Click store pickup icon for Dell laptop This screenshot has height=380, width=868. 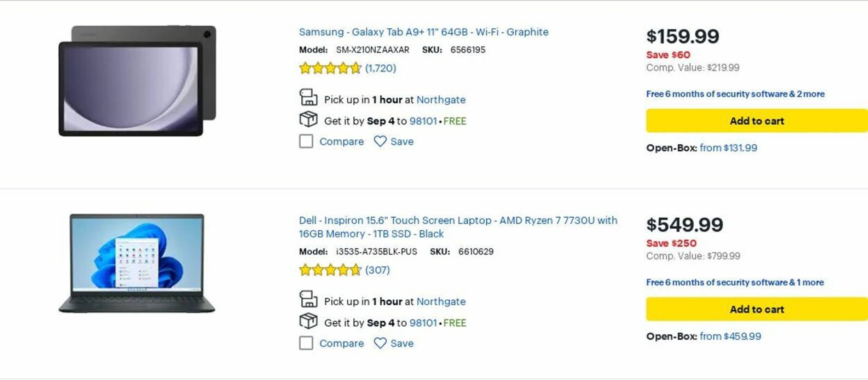[308, 299]
